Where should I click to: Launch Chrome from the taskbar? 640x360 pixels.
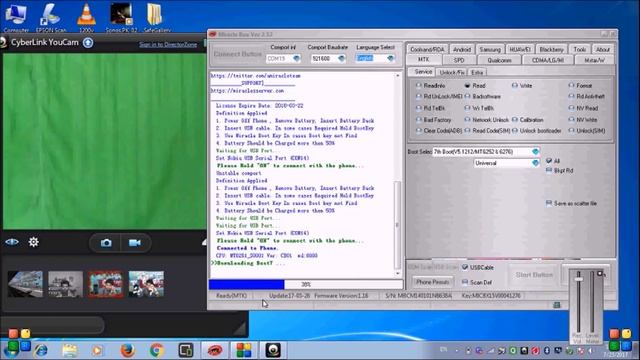tap(156, 350)
